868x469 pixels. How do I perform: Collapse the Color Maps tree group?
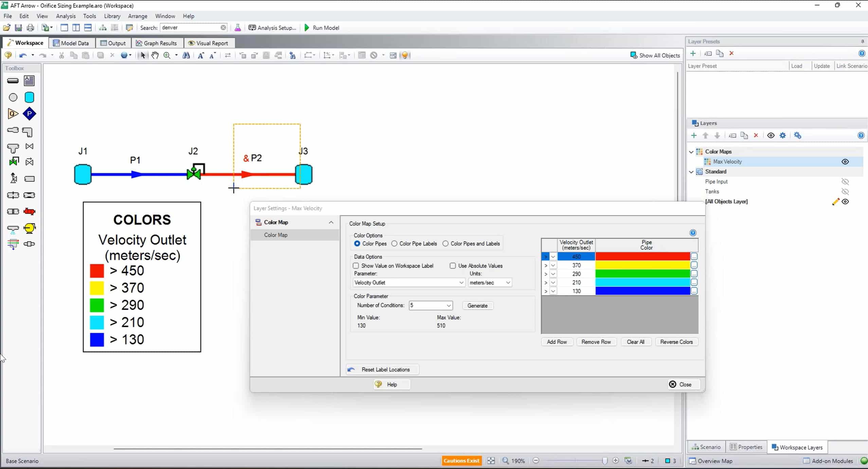[691, 152]
